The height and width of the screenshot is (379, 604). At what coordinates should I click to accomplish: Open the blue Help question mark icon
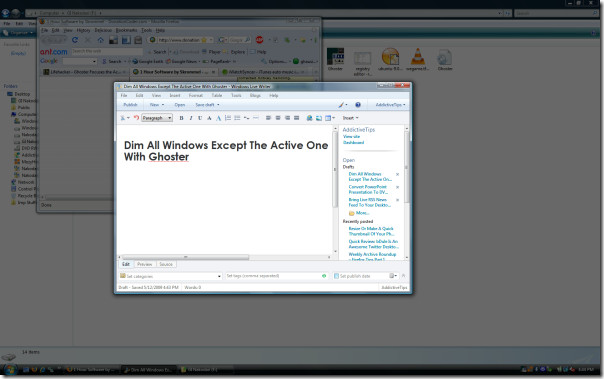point(358,105)
